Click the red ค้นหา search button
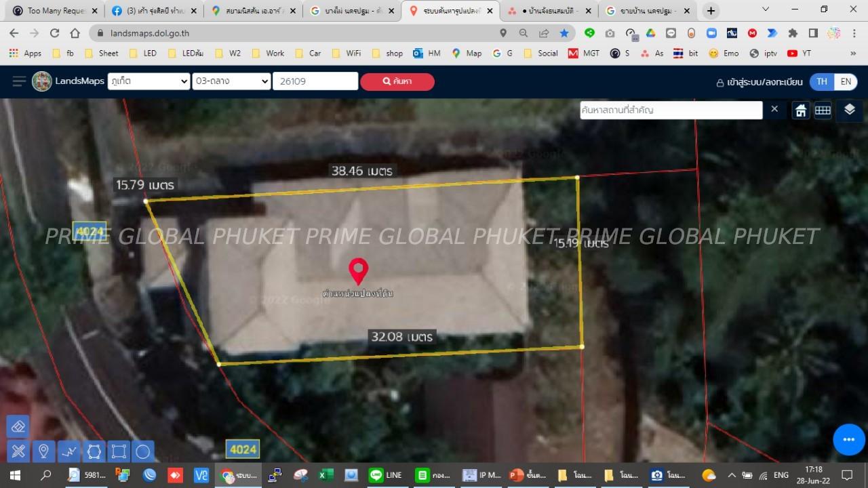 pos(397,81)
